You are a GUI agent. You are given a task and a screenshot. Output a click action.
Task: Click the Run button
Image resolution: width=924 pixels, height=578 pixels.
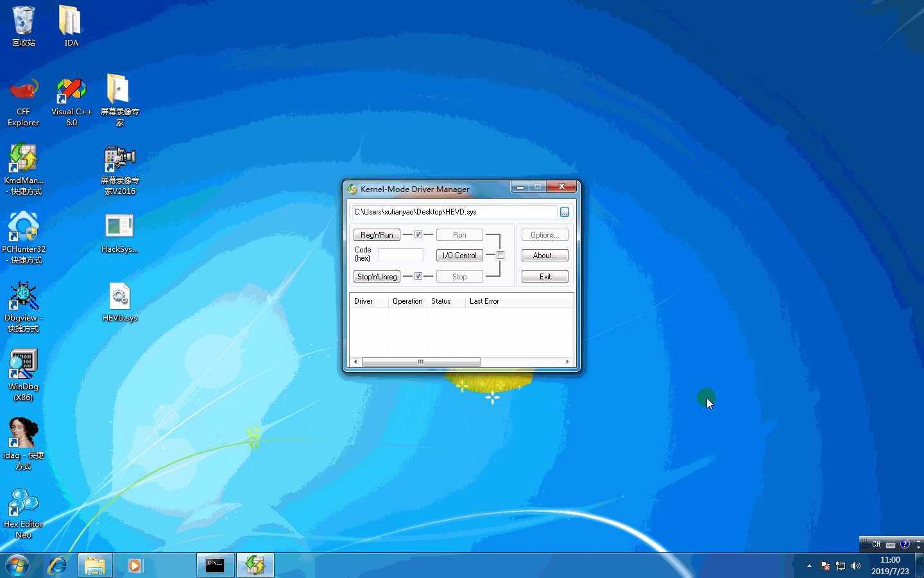click(459, 235)
